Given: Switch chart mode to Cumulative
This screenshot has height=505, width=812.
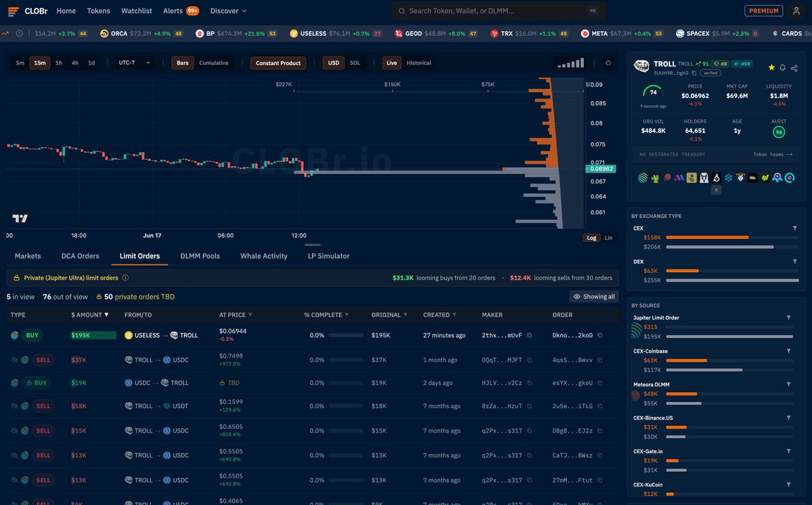Looking at the screenshot, I should [214, 63].
